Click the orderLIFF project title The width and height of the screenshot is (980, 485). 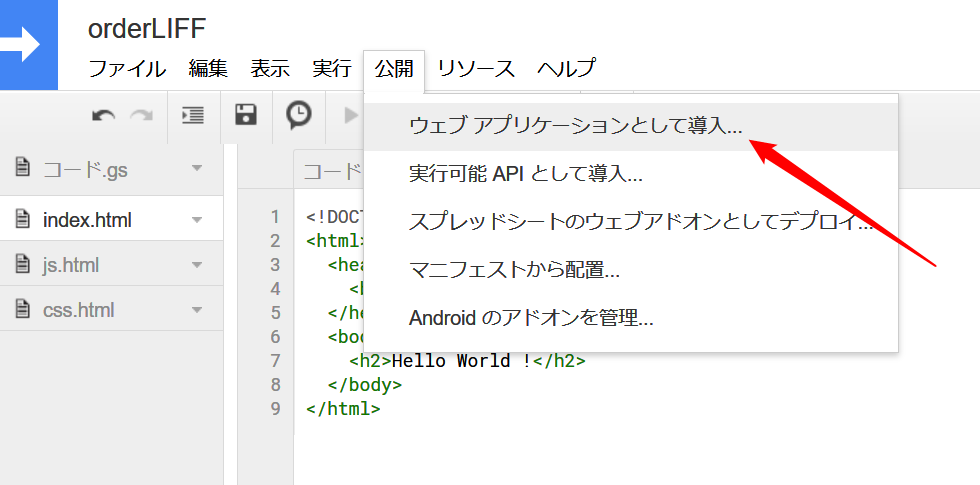coord(146,28)
